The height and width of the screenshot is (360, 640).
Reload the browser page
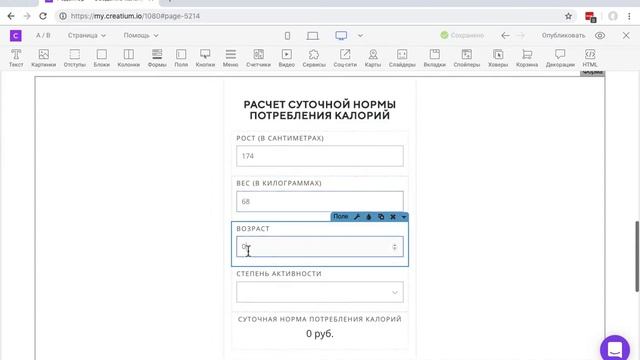pyautogui.click(x=43, y=16)
